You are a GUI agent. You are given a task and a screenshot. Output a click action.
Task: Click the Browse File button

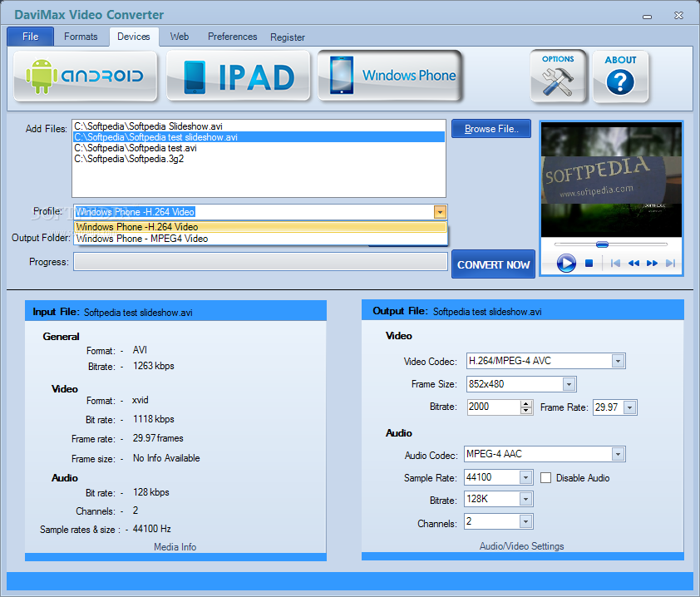tap(491, 129)
